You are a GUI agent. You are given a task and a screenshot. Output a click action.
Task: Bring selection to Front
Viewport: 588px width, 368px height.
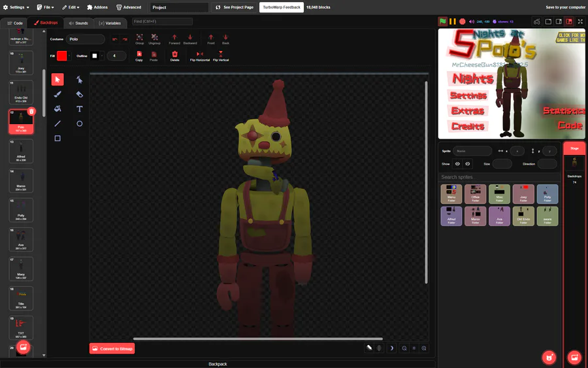pyautogui.click(x=211, y=39)
